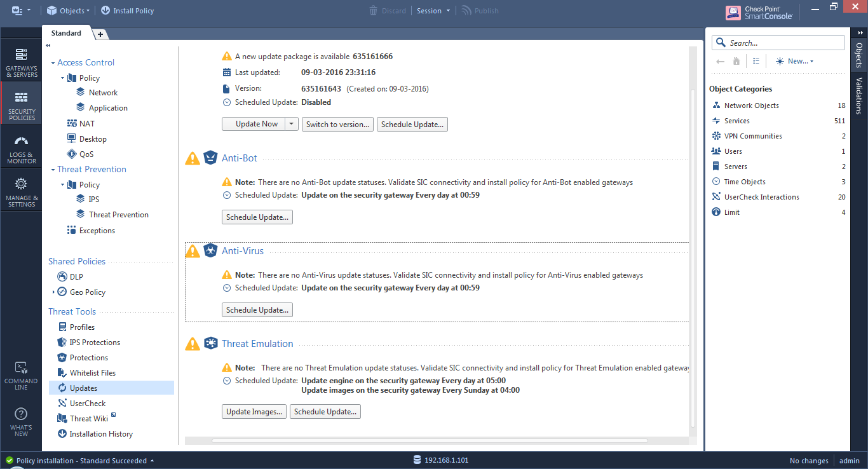868x469 pixels.
Task: Click the Time Objects clock icon
Action: 716,182
